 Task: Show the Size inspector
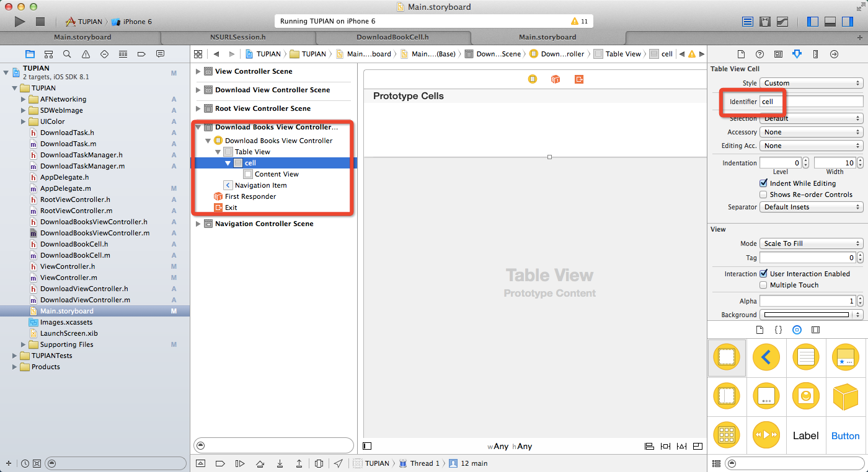click(815, 54)
